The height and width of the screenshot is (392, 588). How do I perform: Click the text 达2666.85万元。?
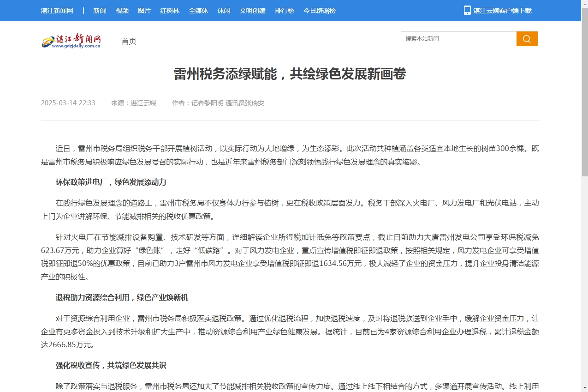68,345
